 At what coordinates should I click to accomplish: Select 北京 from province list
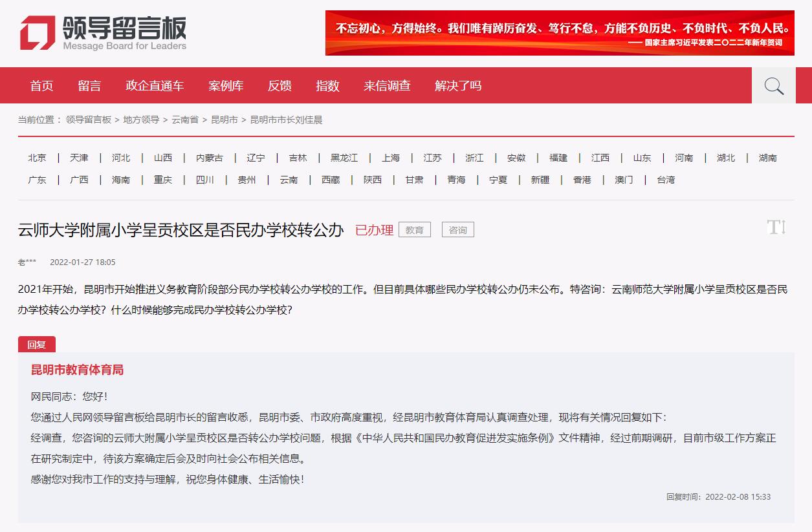[x=37, y=158]
